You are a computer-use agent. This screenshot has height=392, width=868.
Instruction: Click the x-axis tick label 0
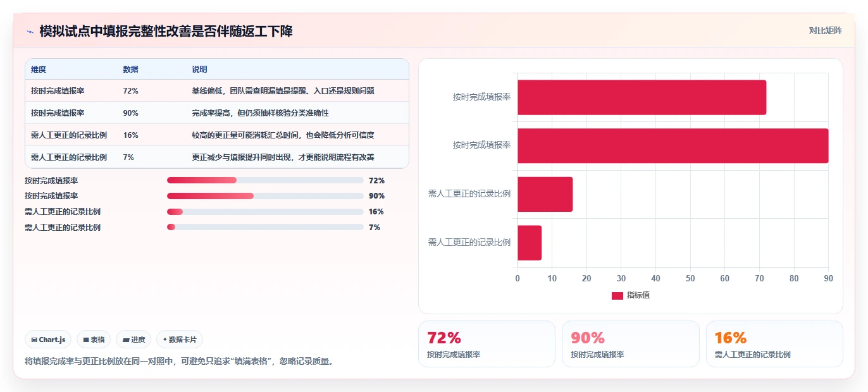click(518, 278)
